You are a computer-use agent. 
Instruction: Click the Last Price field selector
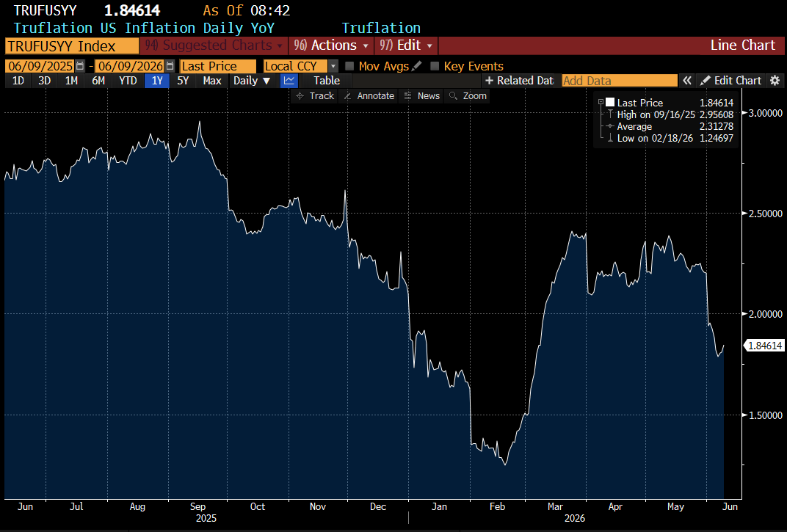point(218,66)
